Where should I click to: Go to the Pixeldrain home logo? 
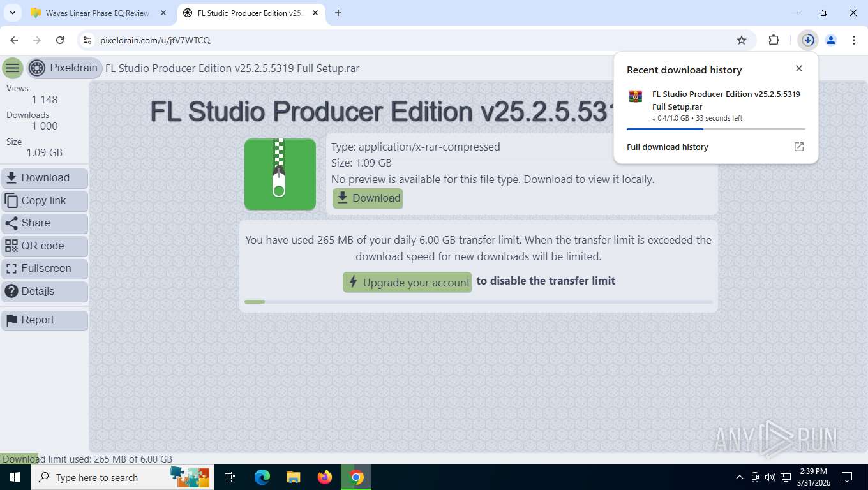click(x=64, y=68)
